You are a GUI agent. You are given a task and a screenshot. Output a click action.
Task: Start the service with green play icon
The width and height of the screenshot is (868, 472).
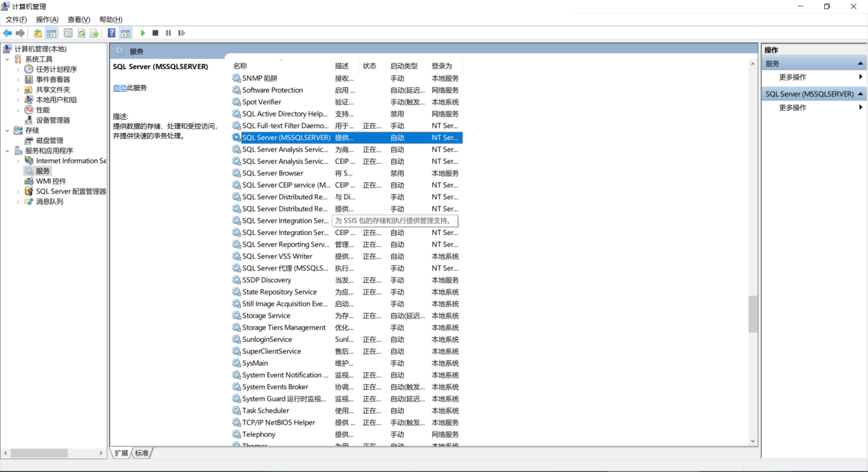(143, 33)
